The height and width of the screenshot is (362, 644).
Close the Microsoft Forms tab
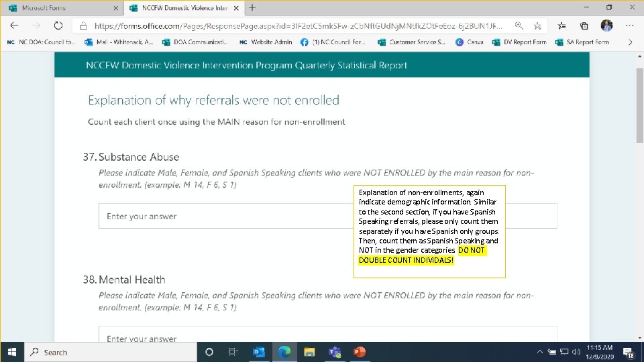pyautogui.click(x=116, y=8)
